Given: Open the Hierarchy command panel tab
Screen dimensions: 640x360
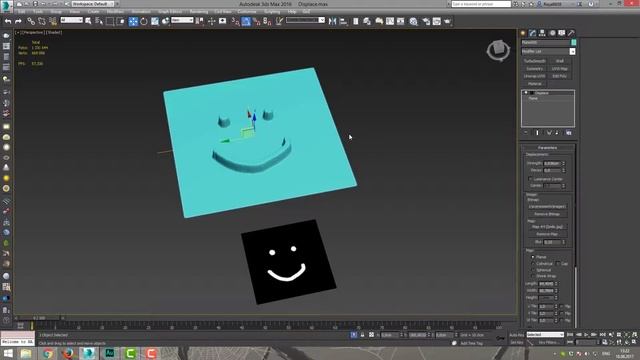Looking at the screenshot, I should (x=542, y=33).
